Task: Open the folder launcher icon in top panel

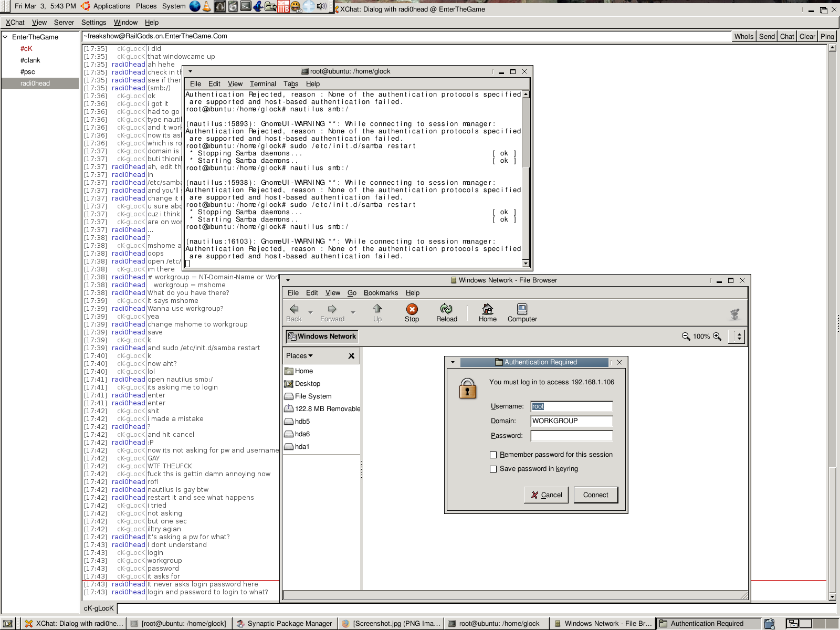Action: [270, 6]
